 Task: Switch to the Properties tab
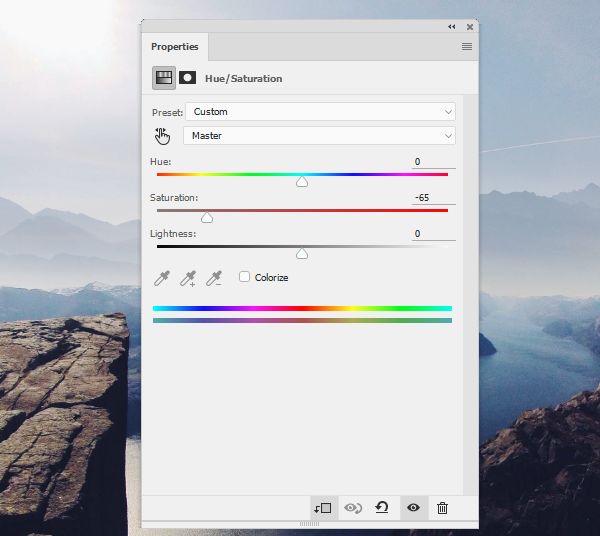[x=174, y=47]
